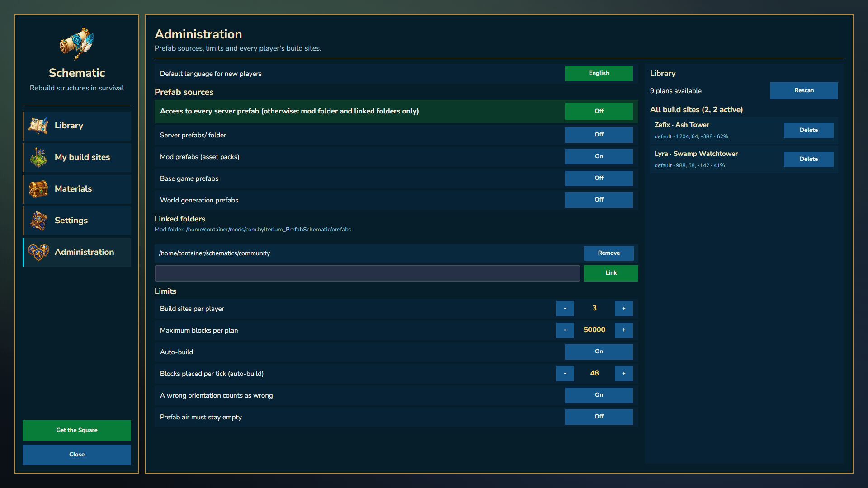This screenshot has width=868, height=488.
Task: Increase blocks placed per tick
Action: click(623, 373)
